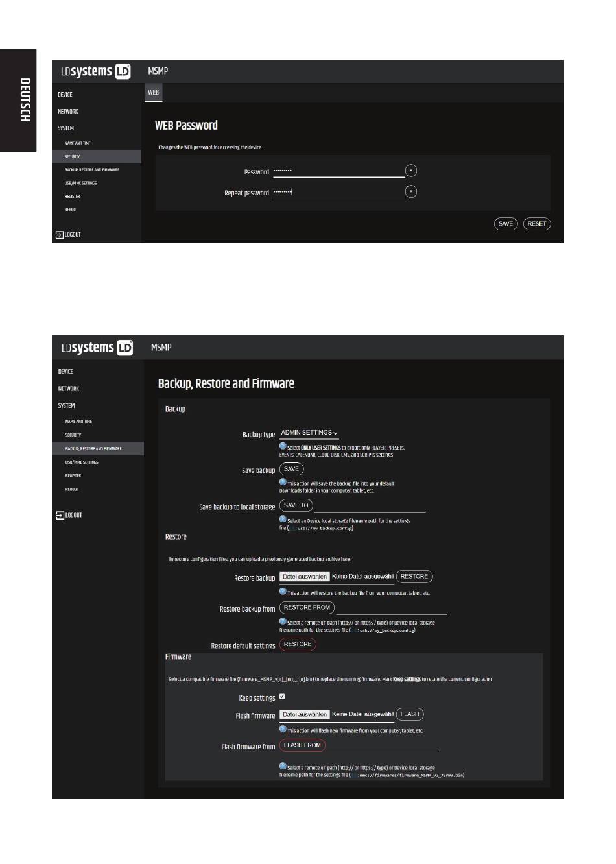Click RESTORE button next to Restore backup file chooser
This screenshot has height=864, width=616.
click(414, 577)
